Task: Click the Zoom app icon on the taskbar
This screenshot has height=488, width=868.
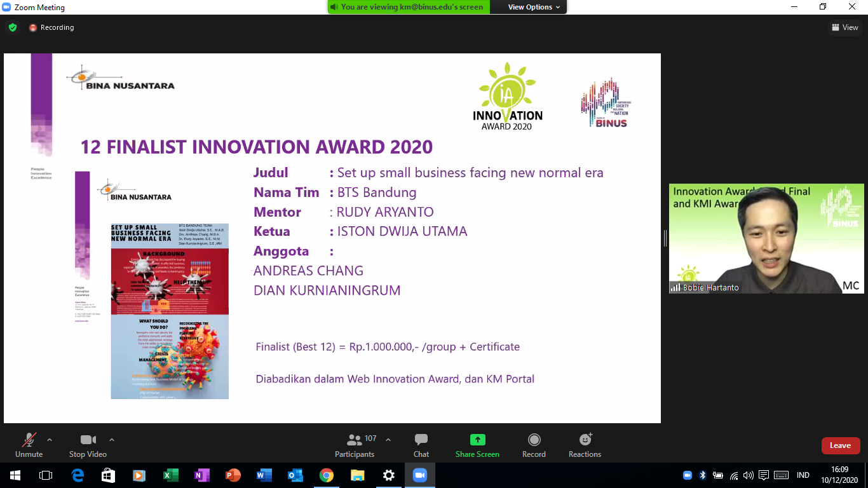Action: click(x=419, y=475)
